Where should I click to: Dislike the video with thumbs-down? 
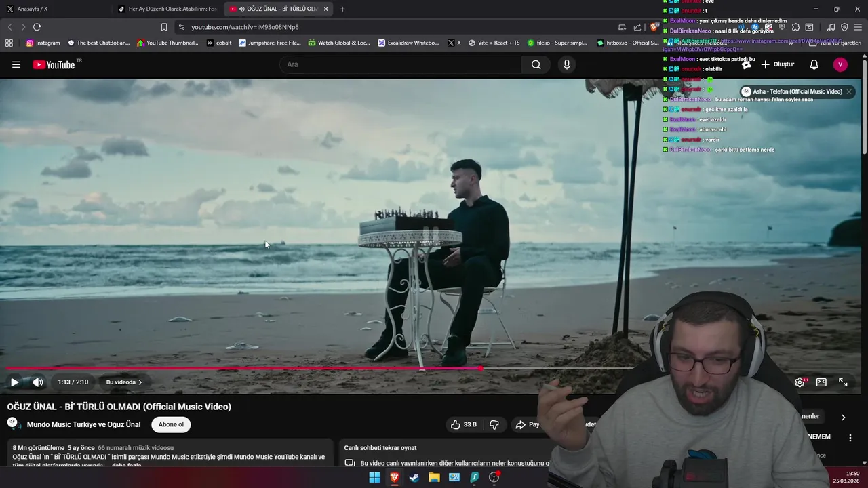(x=494, y=424)
